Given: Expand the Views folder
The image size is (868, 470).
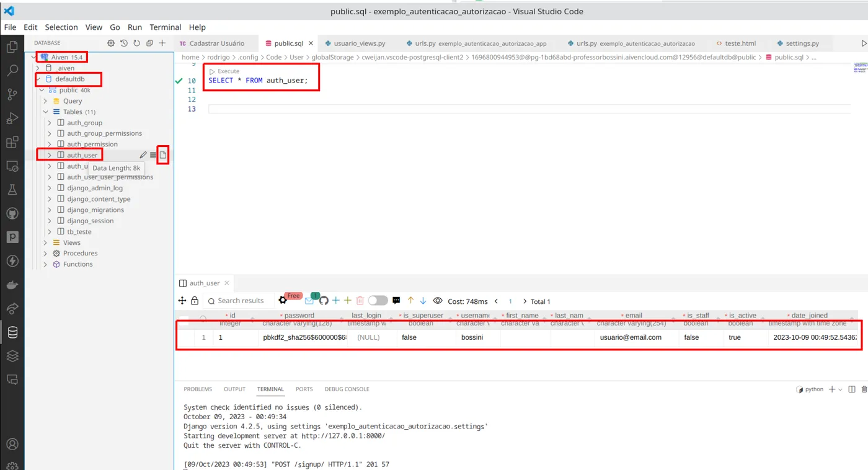Looking at the screenshot, I should 46,242.
